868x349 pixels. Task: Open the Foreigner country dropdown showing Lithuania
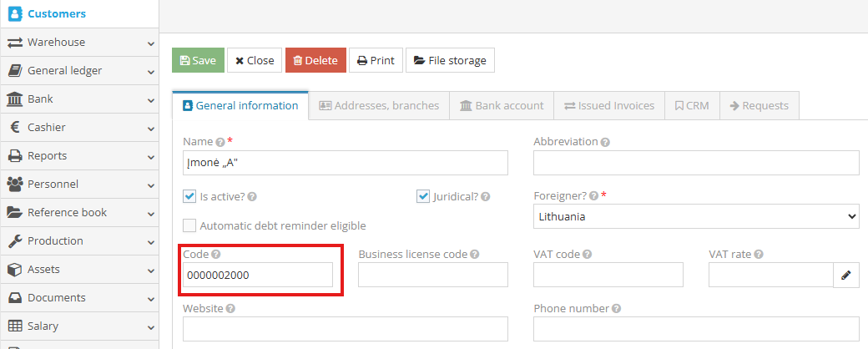696,216
